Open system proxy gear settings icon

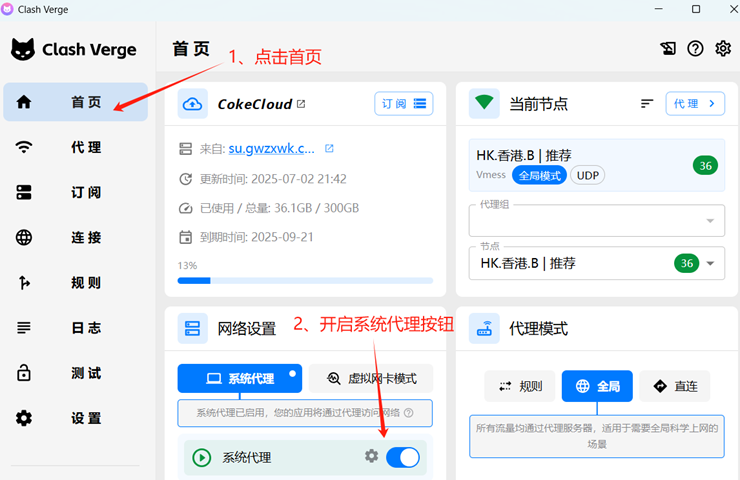point(371,456)
